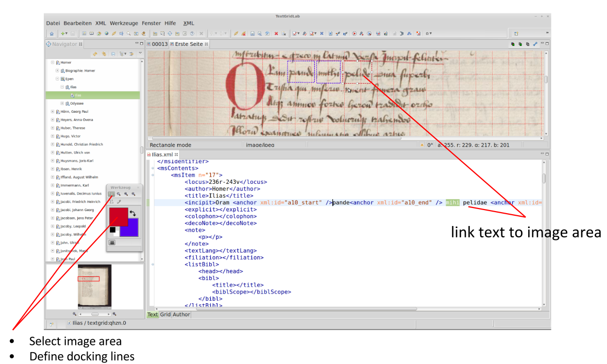Switch to the 00013 editor tab
607x364 pixels.
pyautogui.click(x=157, y=44)
